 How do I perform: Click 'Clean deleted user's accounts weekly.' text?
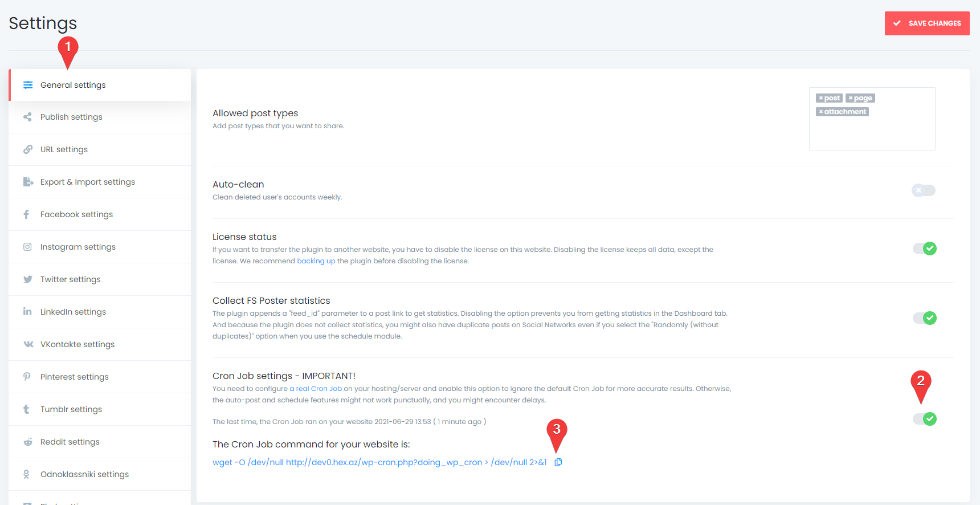(x=277, y=197)
